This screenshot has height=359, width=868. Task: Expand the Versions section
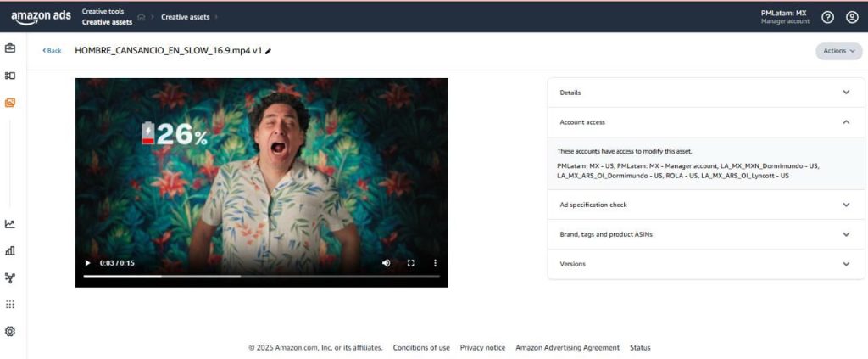coord(845,264)
